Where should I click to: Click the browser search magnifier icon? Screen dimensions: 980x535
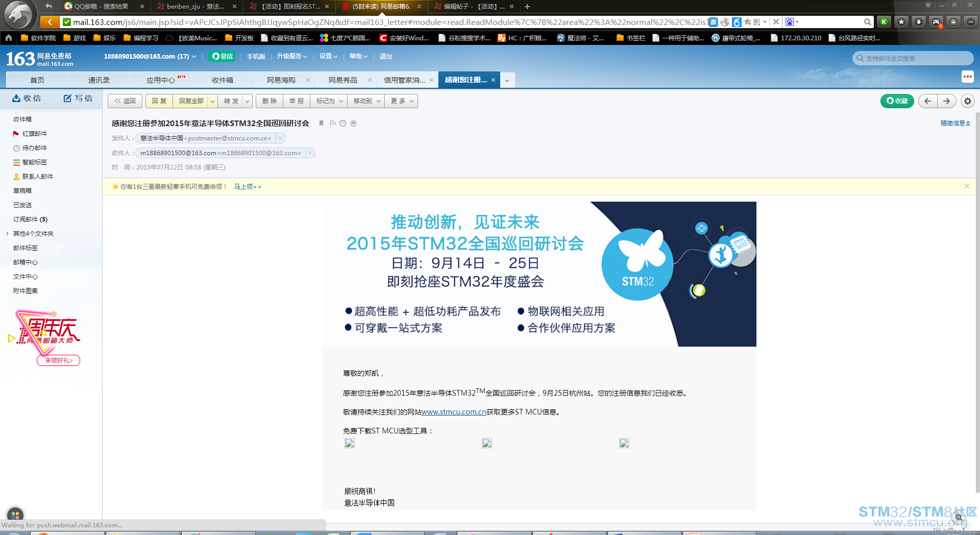[x=867, y=22]
